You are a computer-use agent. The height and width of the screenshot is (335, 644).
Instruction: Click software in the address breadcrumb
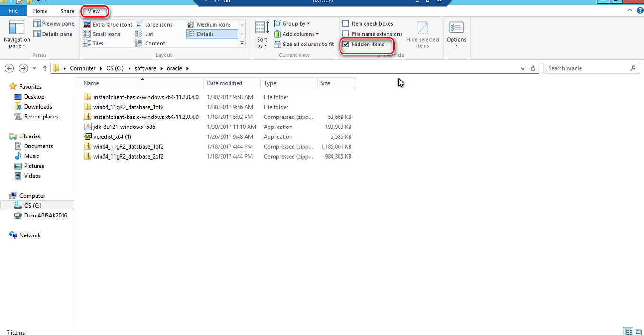(x=145, y=68)
